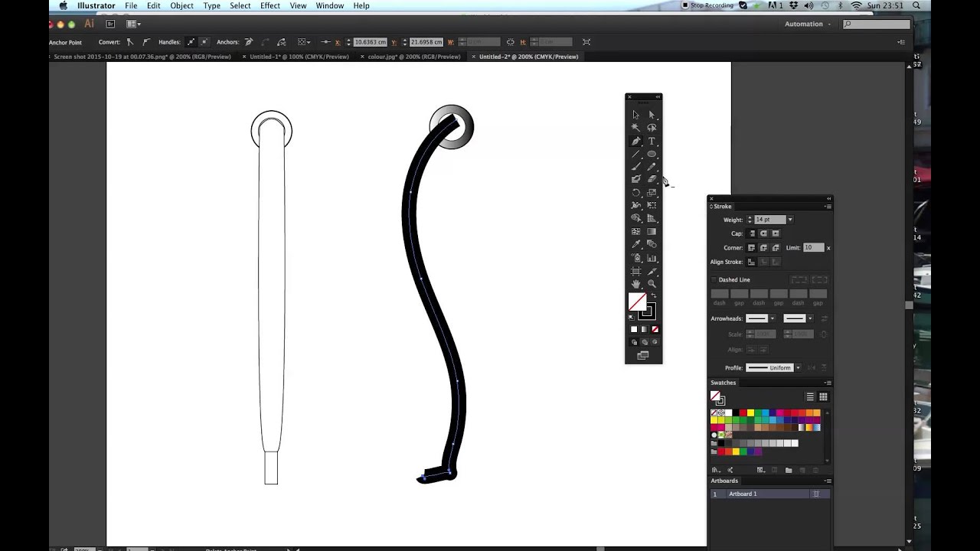980x551 pixels.
Task: Select the Symbol Sprayer tool
Action: 635,258
